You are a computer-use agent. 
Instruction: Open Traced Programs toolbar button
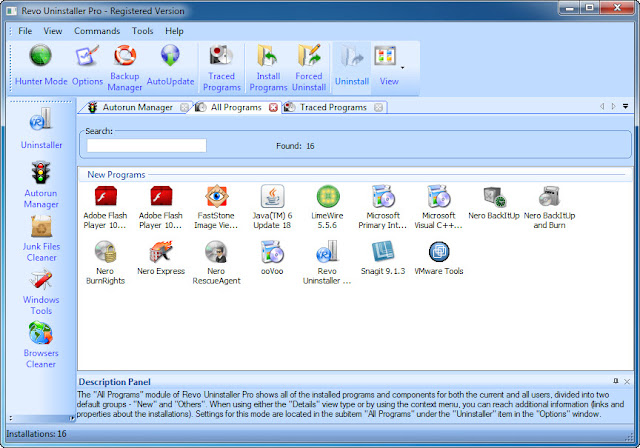tap(222, 68)
